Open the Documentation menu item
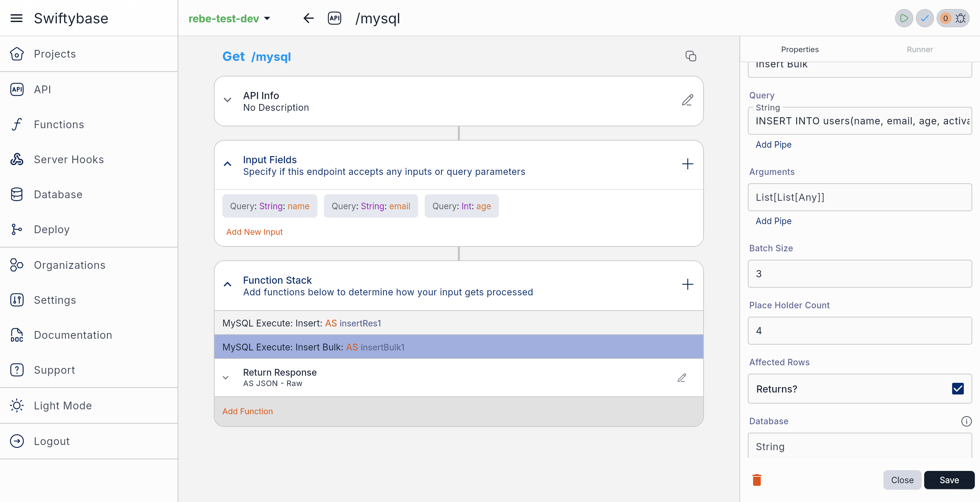The width and height of the screenshot is (980, 502). coord(89,335)
